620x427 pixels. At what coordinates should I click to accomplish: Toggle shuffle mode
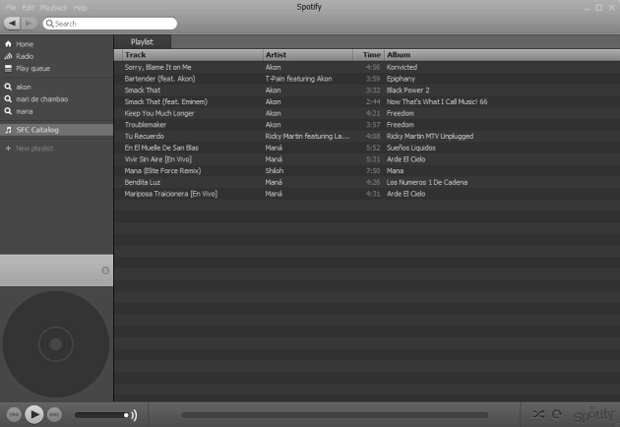click(538, 414)
